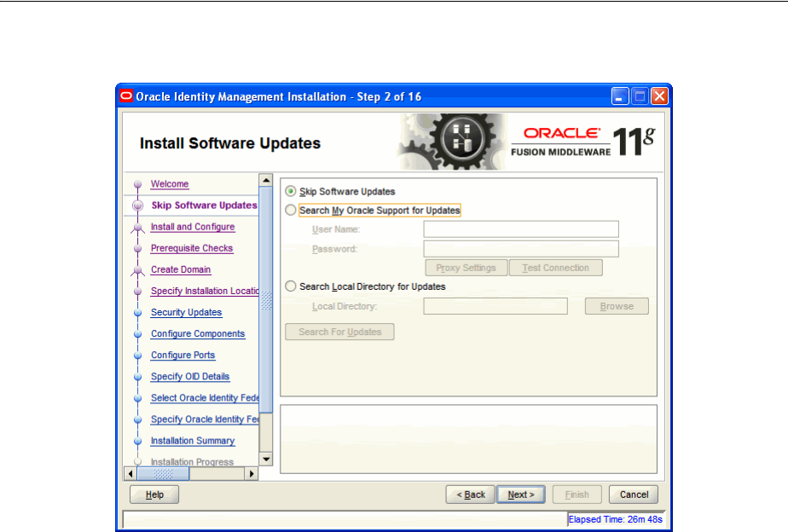This screenshot has height=532, width=788.
Task: Open the Install and Configure step
Action: [x=193, y=227]
